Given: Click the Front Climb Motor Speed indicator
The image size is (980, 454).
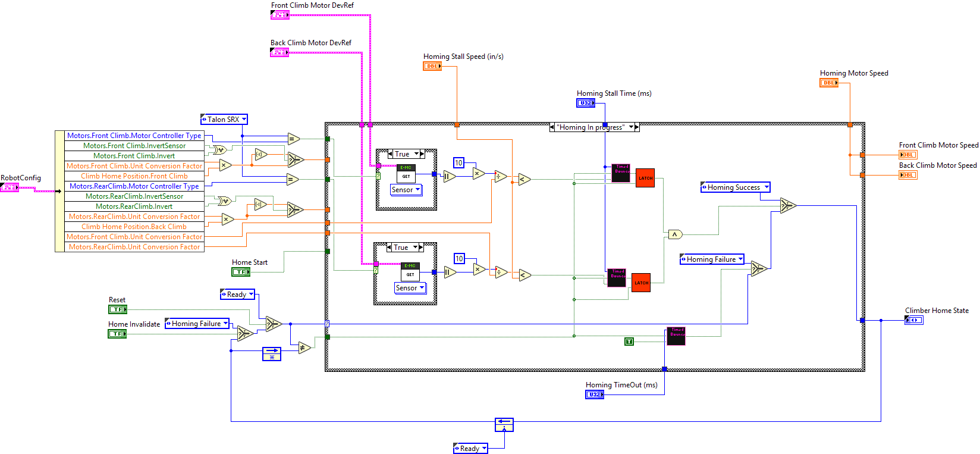Looking at the screenshot, I should coord(907,155).
